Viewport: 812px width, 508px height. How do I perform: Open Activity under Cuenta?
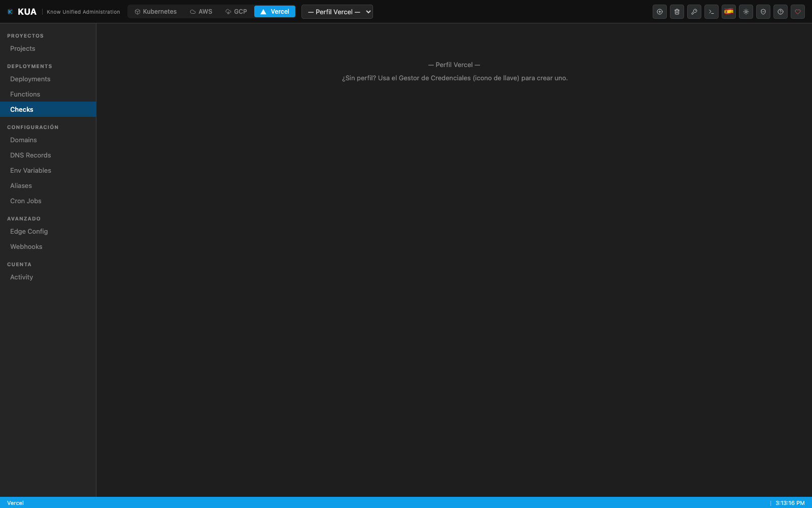[x=48, y=277]
